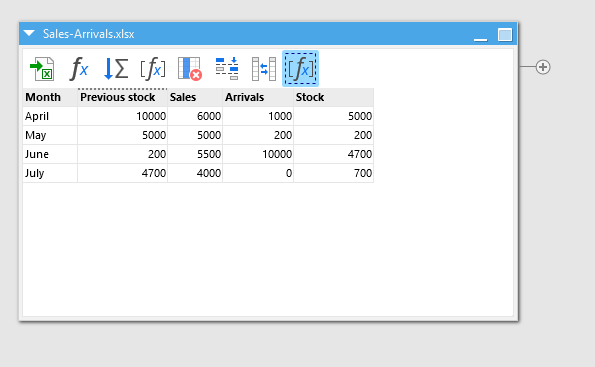Click the swap columns icon
The height and width of the screenshot is (367, 595).
[x=264, y=69]
